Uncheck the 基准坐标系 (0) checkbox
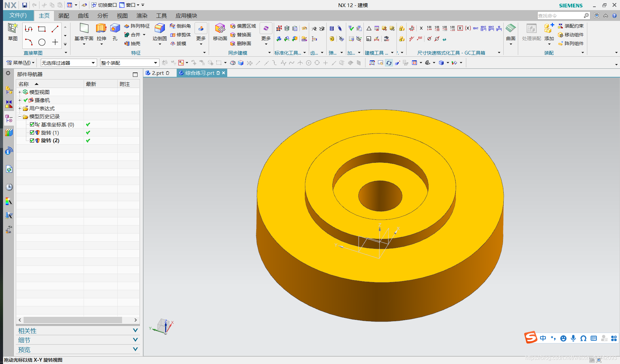 coord(32,124)
